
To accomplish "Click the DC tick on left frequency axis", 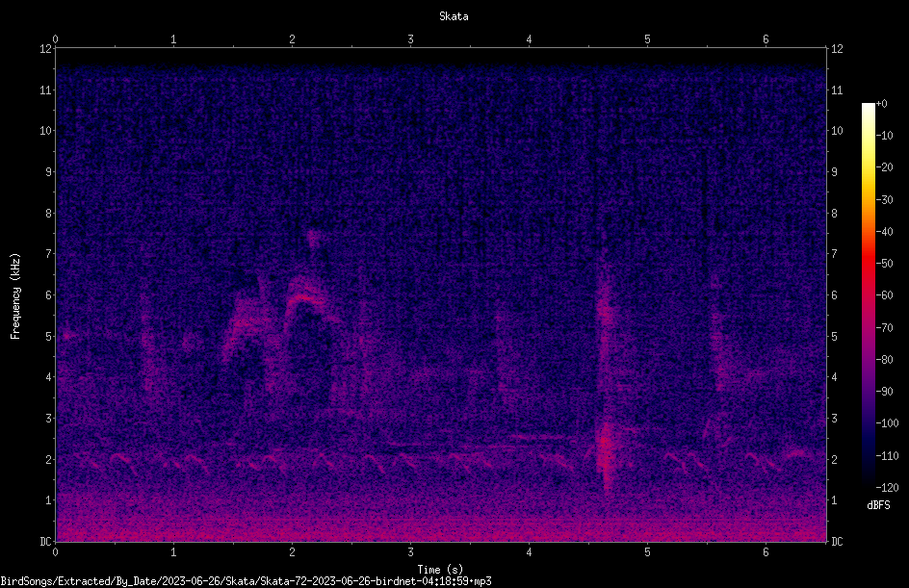I will pyautogui.click(x=45, y=542).
